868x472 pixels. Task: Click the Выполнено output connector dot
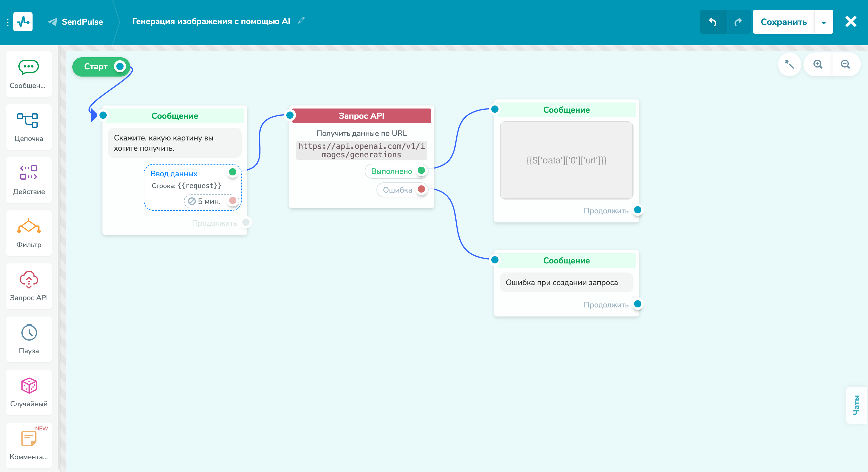(x=421, y=171)
